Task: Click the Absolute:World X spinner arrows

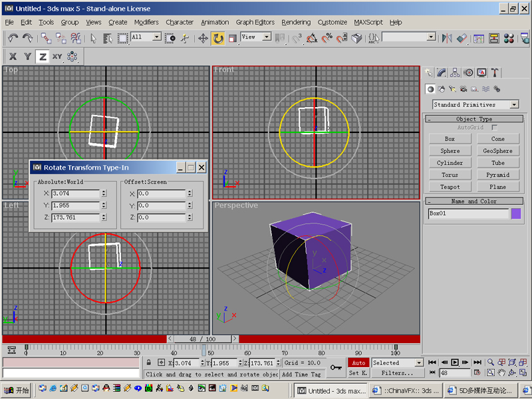Action: (104, 193)
